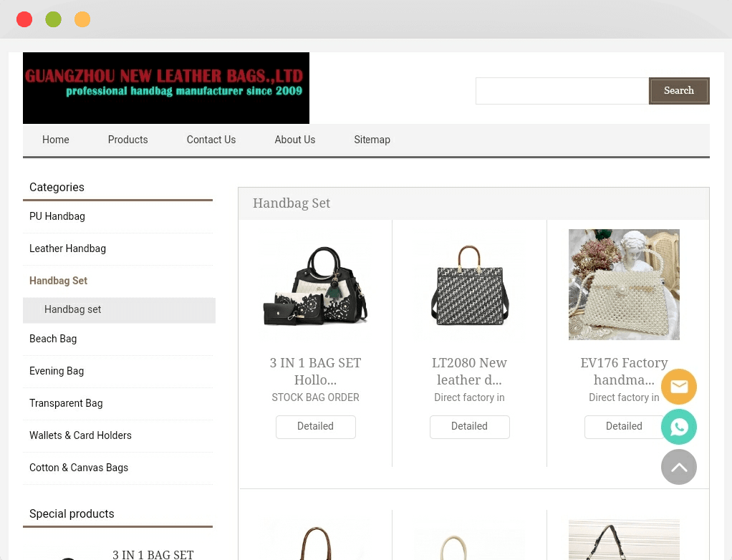
Task: Open Cotton & Canvas Bags category
Action: (79, 468)
